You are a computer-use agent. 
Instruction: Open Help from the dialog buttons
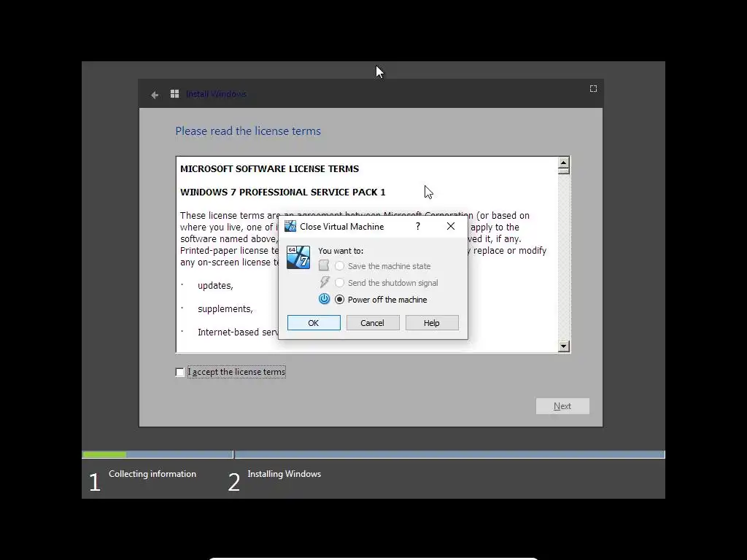(432, 323)
